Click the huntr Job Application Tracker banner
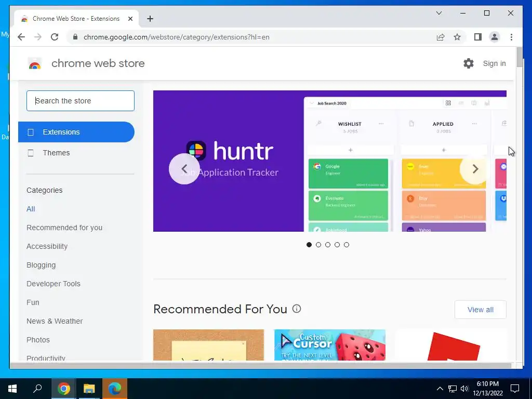The height and width of the screenshot is (399, 532). [x=330, y=161]
